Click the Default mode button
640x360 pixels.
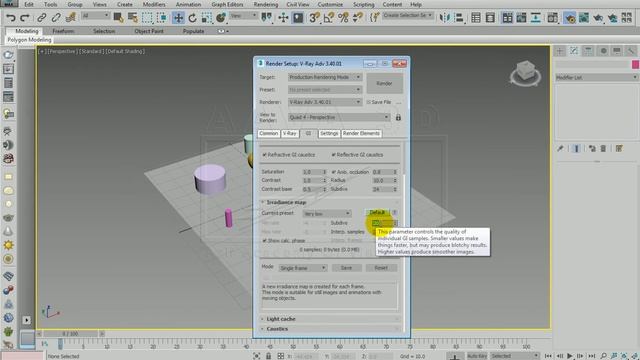(x=377, y=213)
